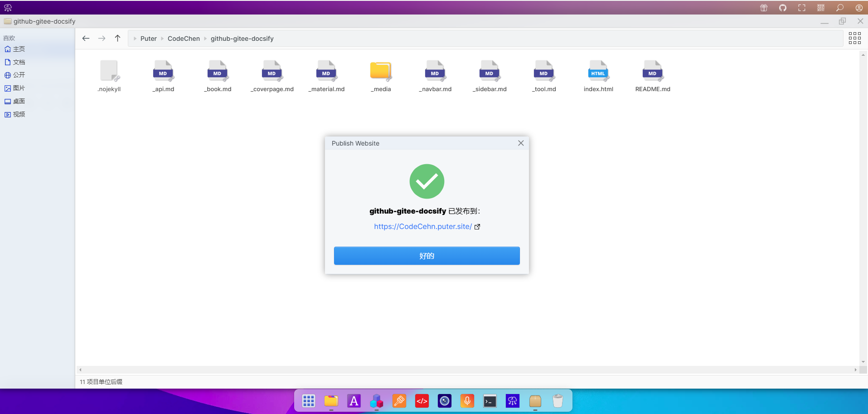The width and height of the screenshot is (868, 414).
Task: Launch the colored cubes app in the dock
Action: (x=377, y=401)
